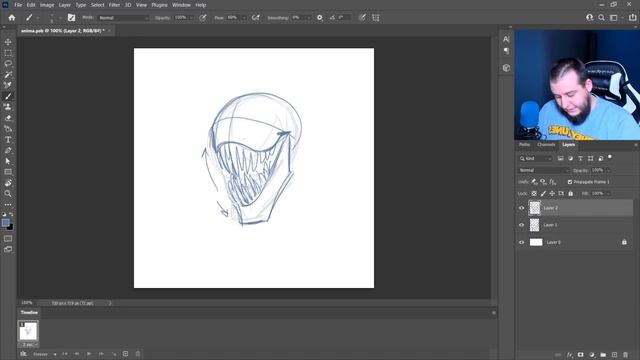Open the Filter menu

114,5
